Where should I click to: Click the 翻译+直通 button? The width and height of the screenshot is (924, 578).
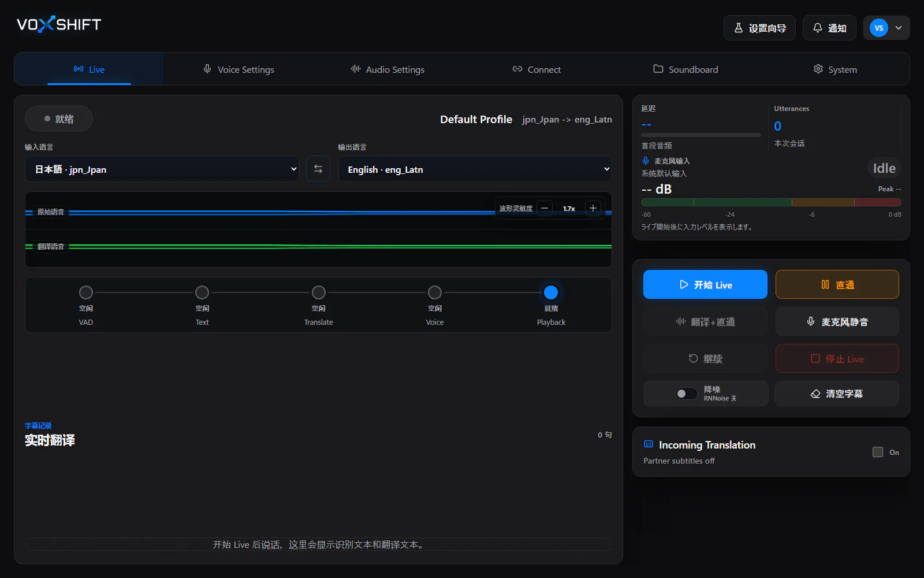(705, 322)
